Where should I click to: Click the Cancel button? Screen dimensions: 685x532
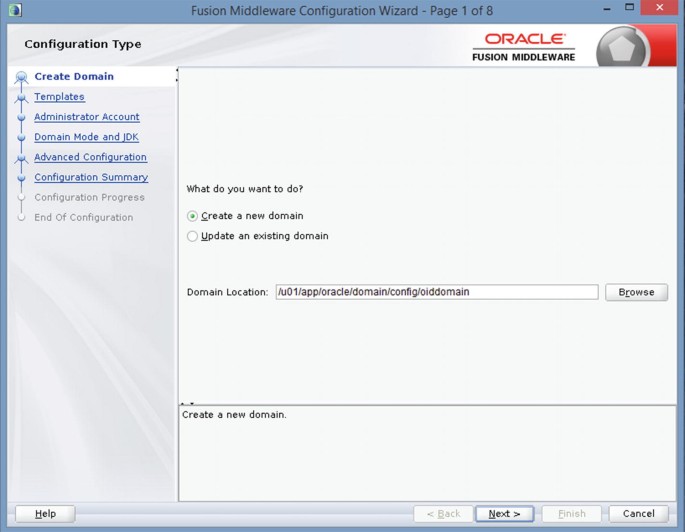click(638, 514)
